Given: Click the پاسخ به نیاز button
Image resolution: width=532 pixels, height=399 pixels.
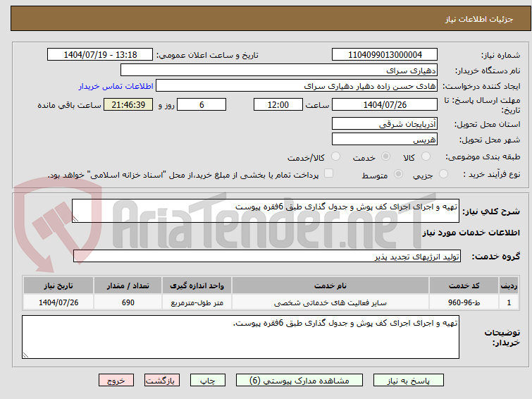Looking at the screenshot, I should pos(409,381).
